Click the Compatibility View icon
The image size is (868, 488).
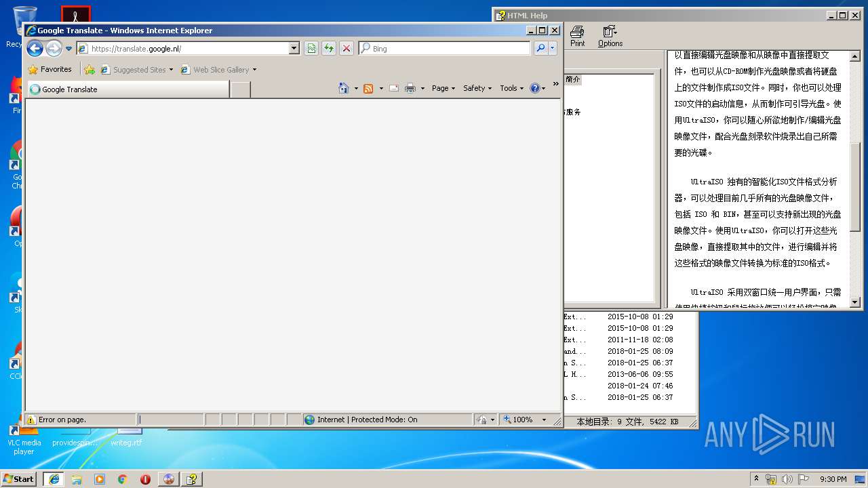311,48
